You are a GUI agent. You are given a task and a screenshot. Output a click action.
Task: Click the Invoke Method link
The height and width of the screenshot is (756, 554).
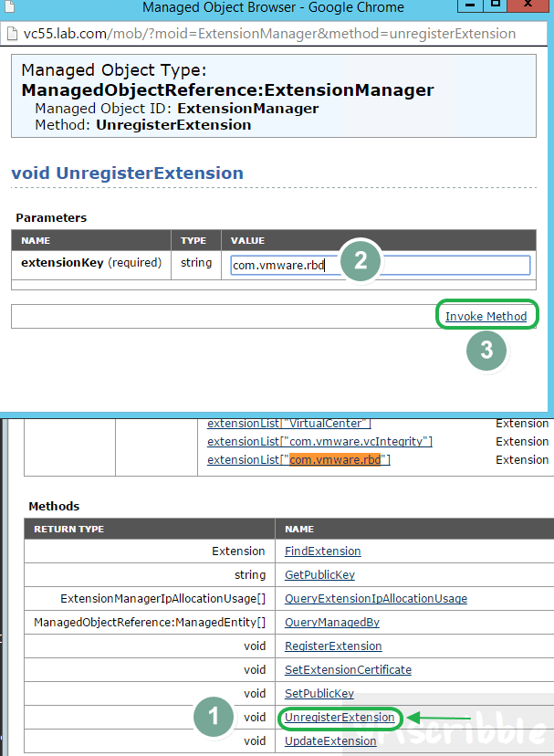tap(486, 315)
